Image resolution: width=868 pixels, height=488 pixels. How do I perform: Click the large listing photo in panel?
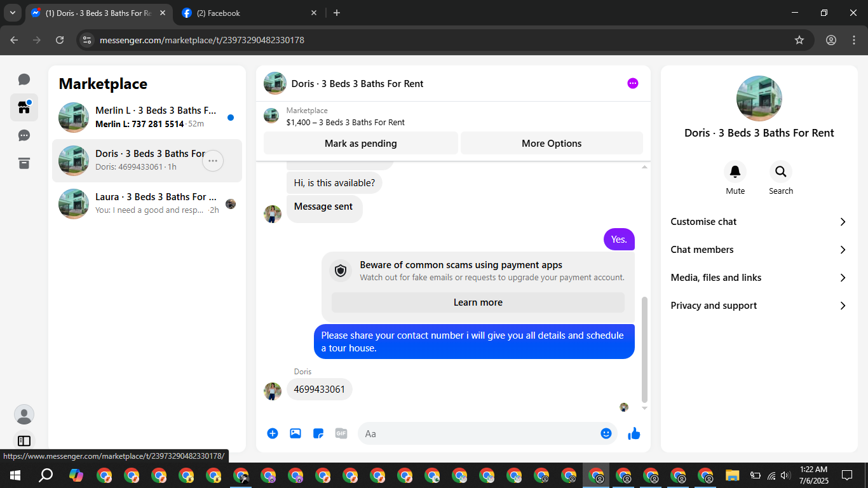coord(759,98)
